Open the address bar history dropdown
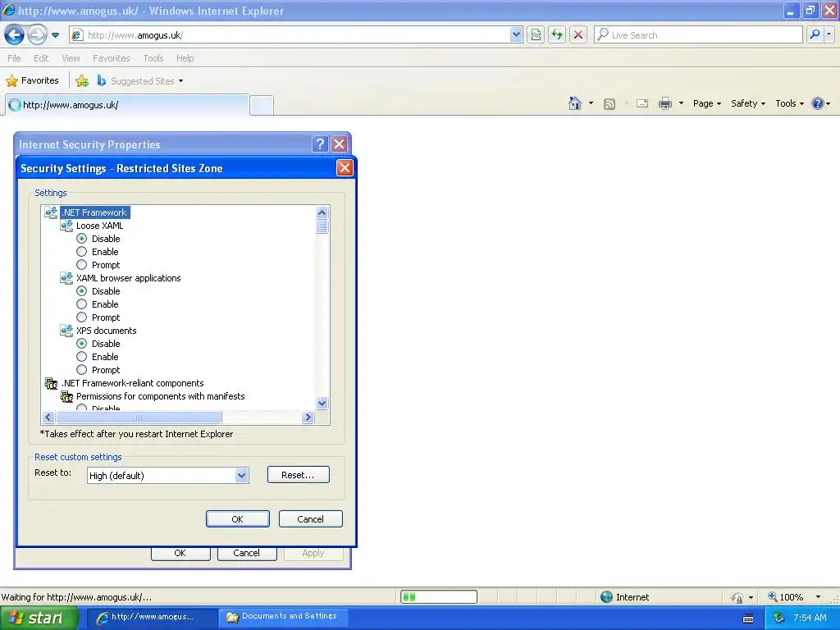 point(516,35)
